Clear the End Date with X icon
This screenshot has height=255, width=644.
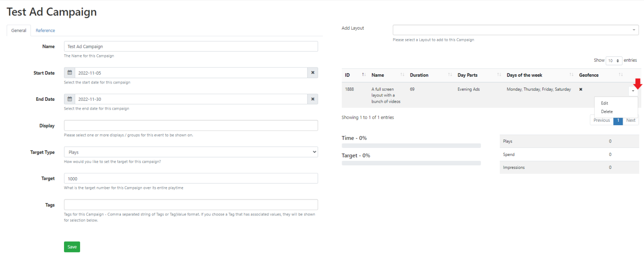pos(312,99)
